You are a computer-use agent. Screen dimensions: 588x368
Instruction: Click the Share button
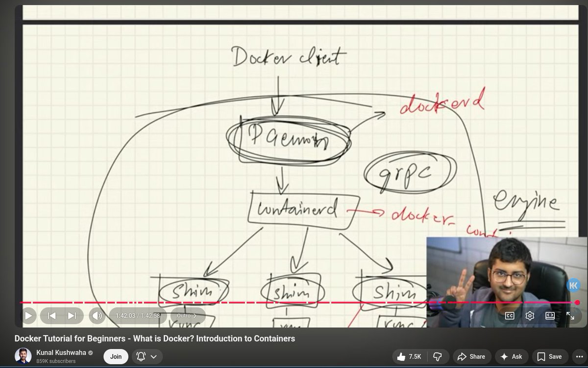click(471, 357)
